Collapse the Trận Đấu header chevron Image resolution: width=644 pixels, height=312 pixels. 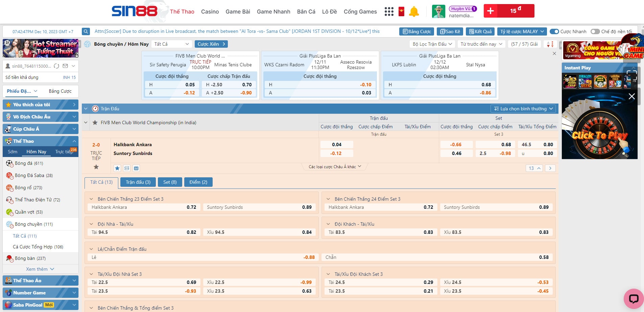tap(86, 109)
